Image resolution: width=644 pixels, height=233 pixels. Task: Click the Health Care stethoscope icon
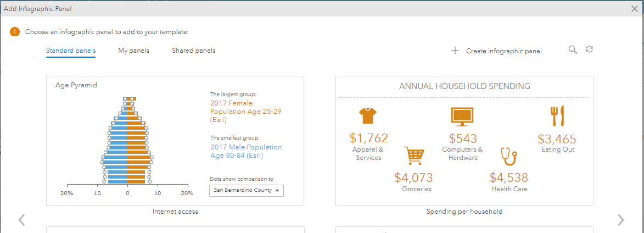click(x=508, y=157)
